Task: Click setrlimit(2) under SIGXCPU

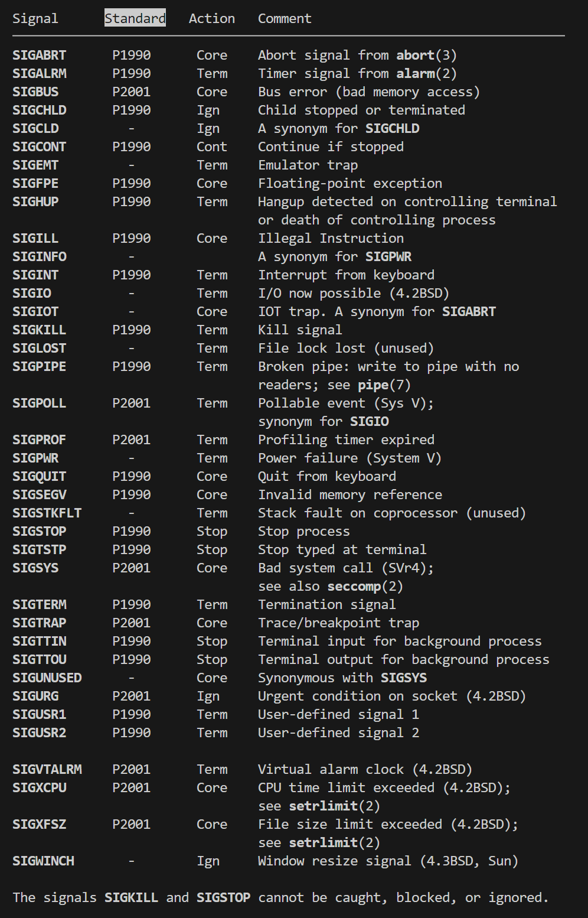Action: (x=335, y=806)
